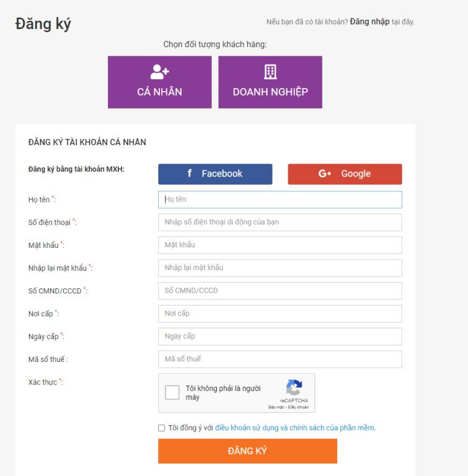
Task: Click the Số điện thoại input field
Action: (280, 223)
